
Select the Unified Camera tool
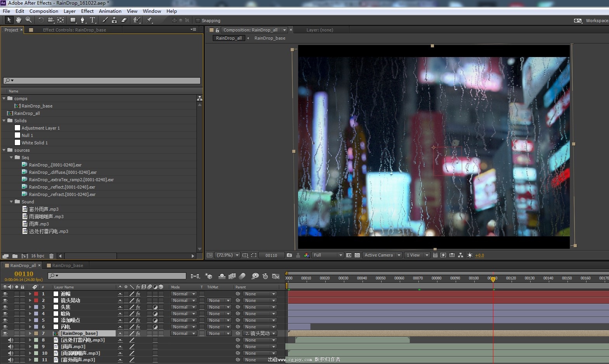pyautogui.click(x=51, y=20)
